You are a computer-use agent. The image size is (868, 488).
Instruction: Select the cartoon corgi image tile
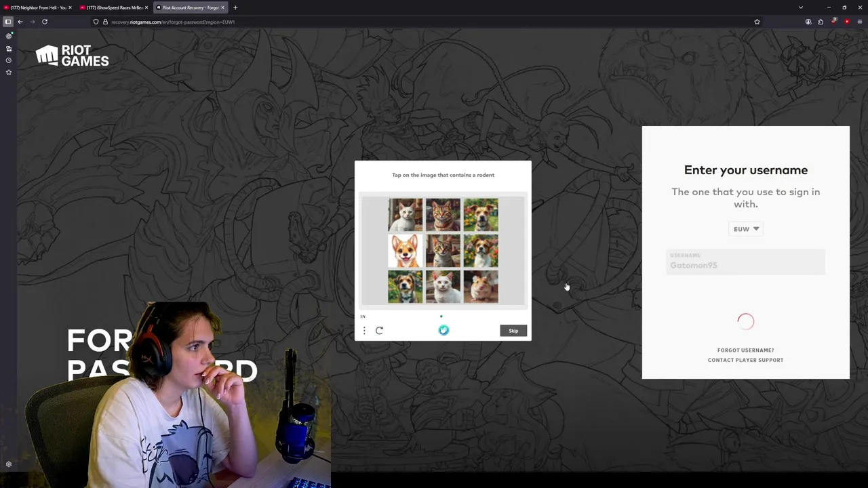click(x=405, y=250)
